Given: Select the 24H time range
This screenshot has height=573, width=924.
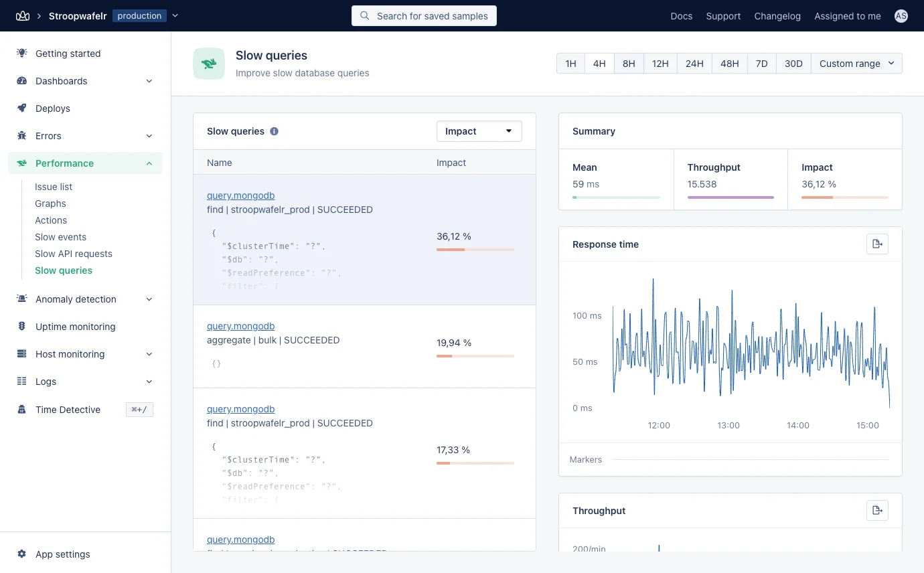Looking at the screenshot, I should pos(694,64).
